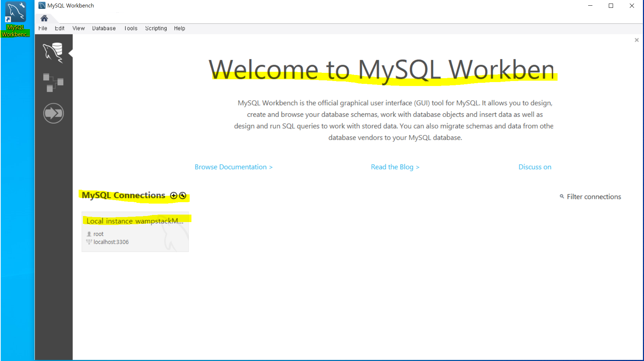
Task: Click the MySQL Workbench title bar icon
Action: (x=42, y=5)
